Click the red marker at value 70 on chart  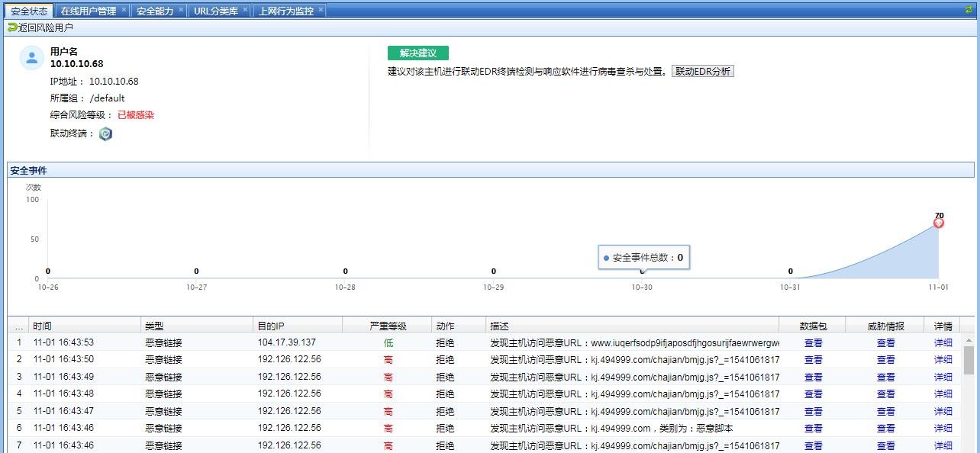click(x=939, y=222)
